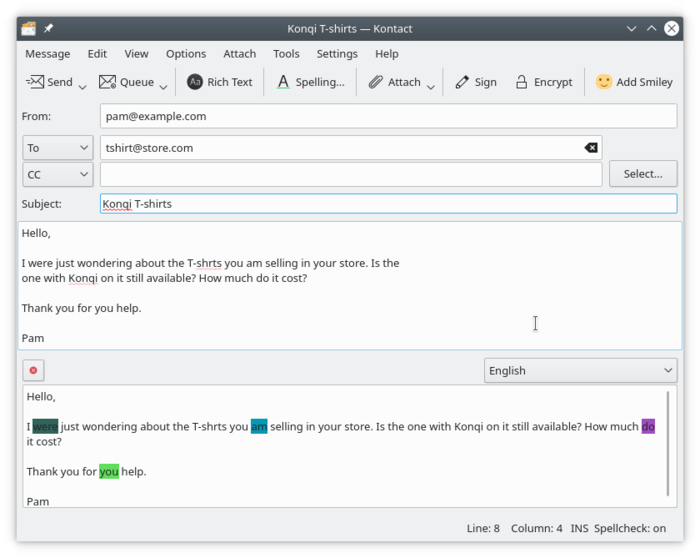Open the Options menu
700x558 pixels.
click(x=186, y=54)
